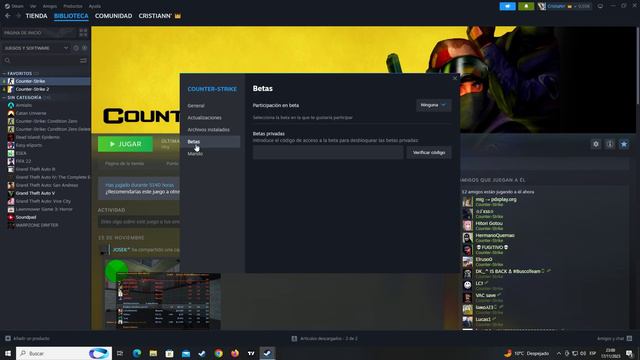Select Catan Universe in the library
Viewport: 640px width, 360px height.
[31, 113]
